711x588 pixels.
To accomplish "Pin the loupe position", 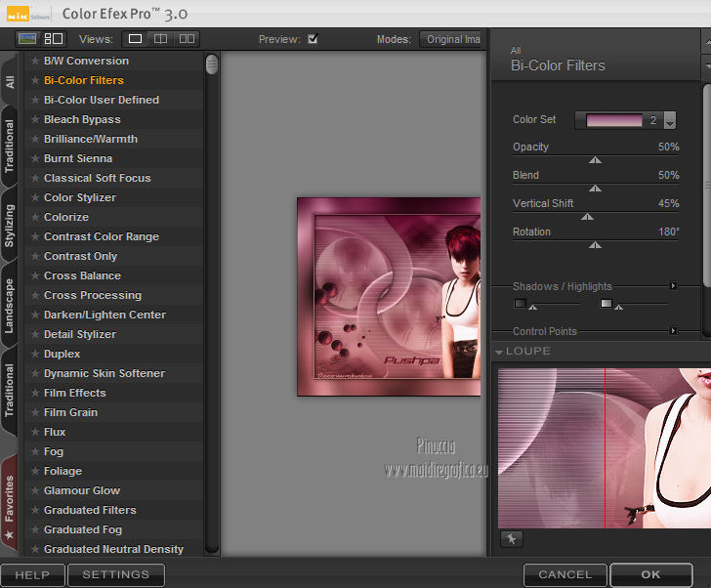I will (x=510, y=539).
